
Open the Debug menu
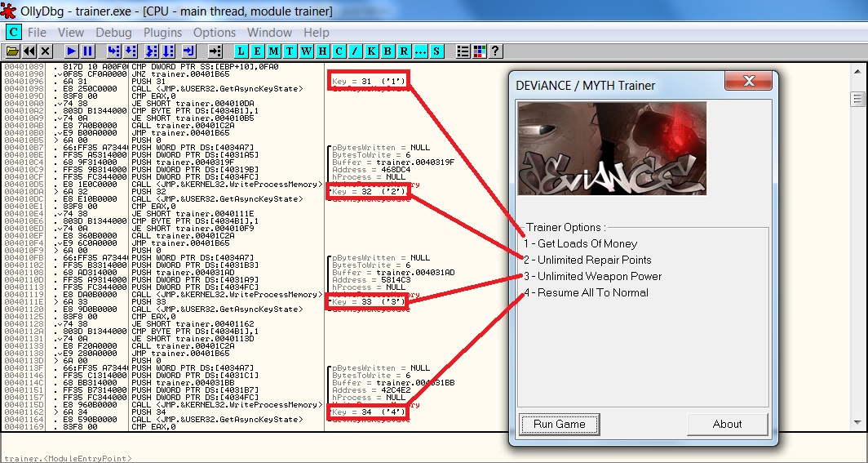tap(113, 32)
